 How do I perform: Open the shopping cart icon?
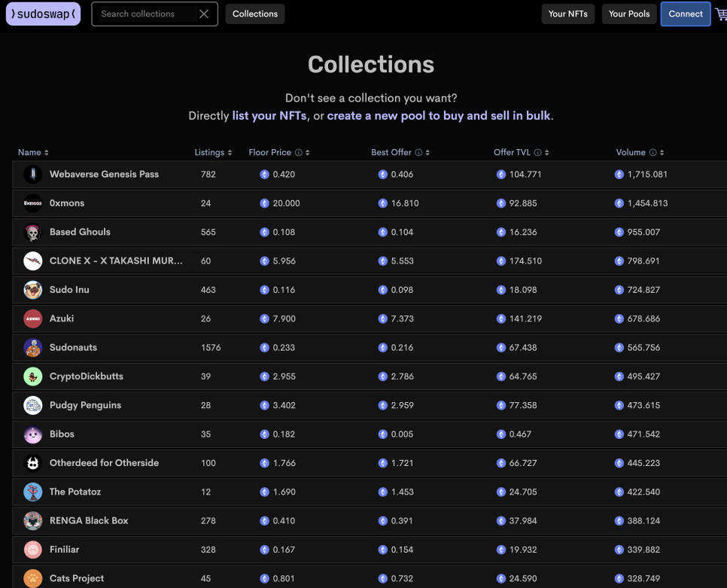pyautogui.click(x=722, y=14)
